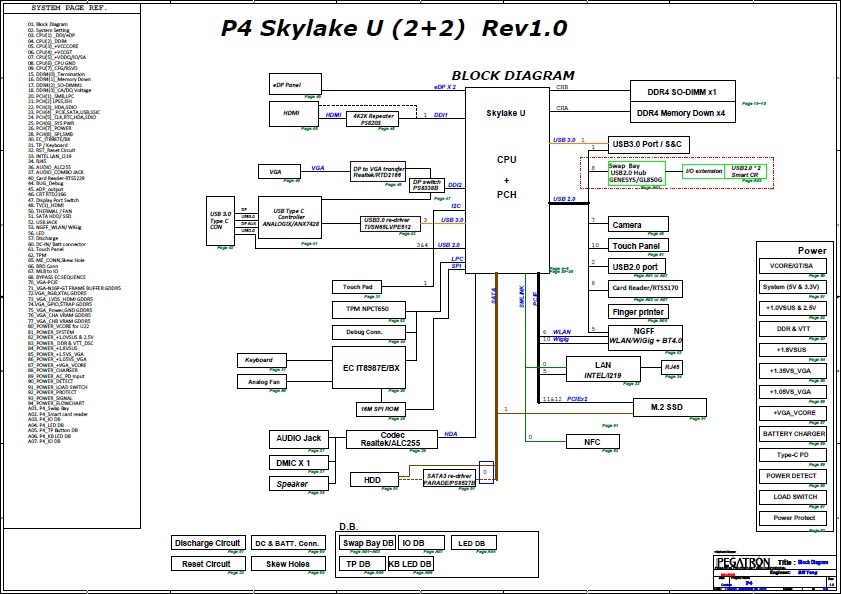Select the VGA output block
Screen dimensions: 842x594
pyautogui.click(x=279, y=171)
